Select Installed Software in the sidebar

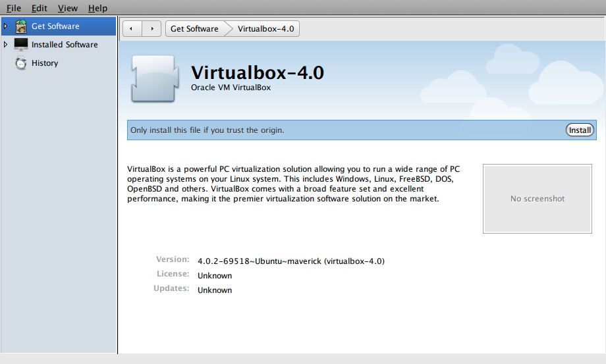point(59,44)
